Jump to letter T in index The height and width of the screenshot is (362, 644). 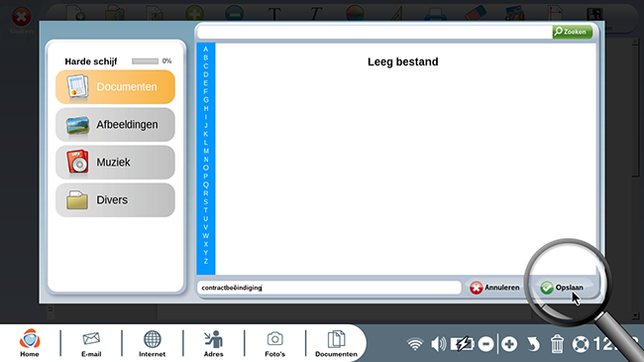pyautogui.click(x=206, y=210)
